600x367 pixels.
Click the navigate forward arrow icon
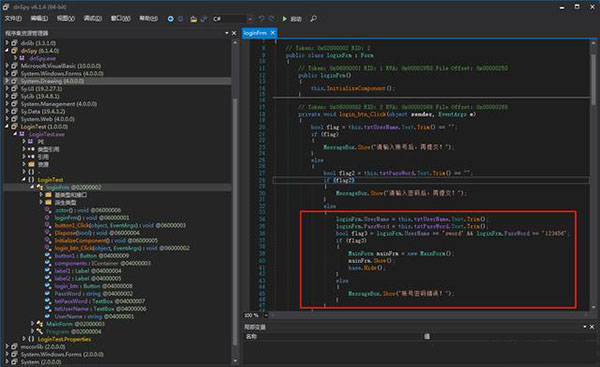coord(181,19)
